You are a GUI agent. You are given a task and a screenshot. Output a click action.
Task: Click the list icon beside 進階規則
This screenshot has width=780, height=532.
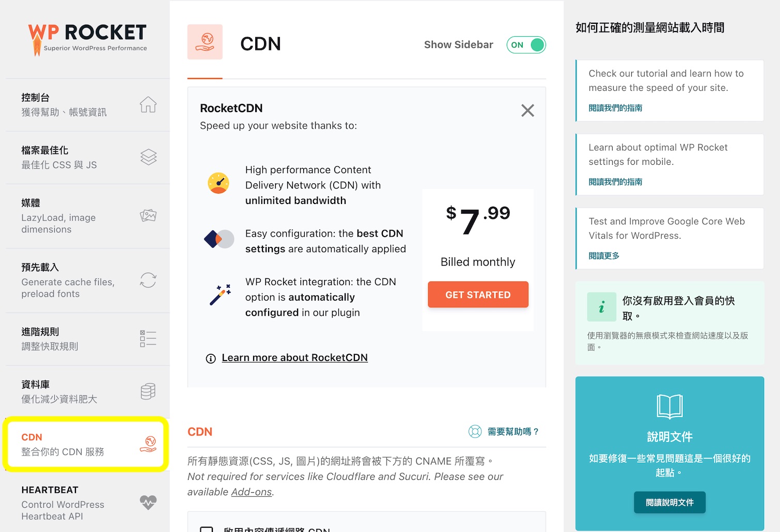coord(148,338)
